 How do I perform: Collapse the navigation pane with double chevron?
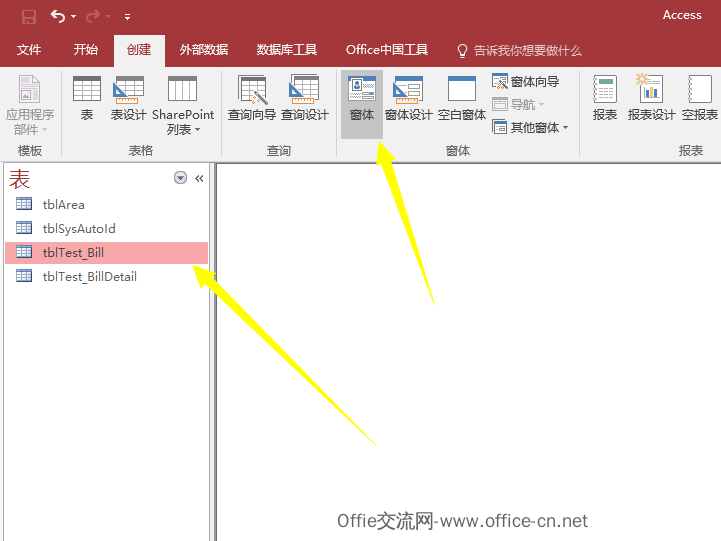pyautogui.click(x=199, y=178)
